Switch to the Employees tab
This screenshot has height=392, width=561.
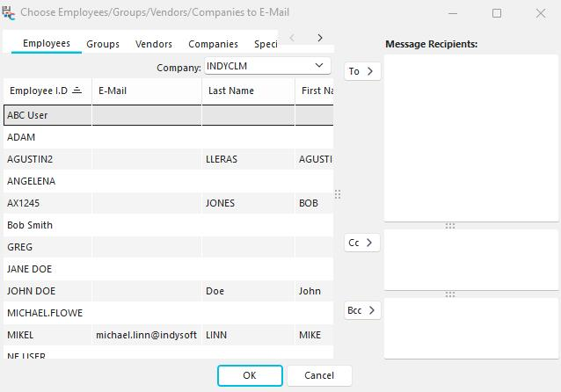click(47, 44)
